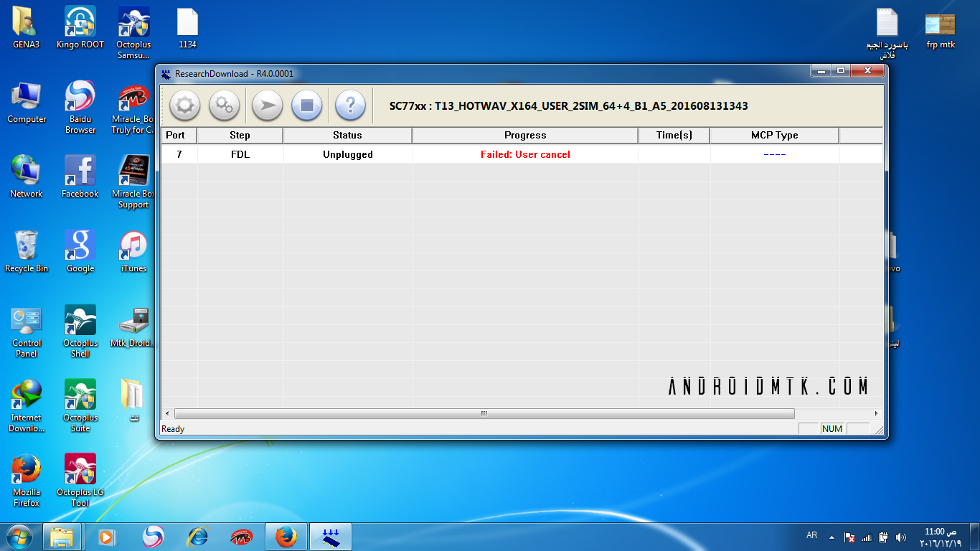Viewport: 980px width, 551px height.
Task: Click the Time(s) column header
Action: 674,135
